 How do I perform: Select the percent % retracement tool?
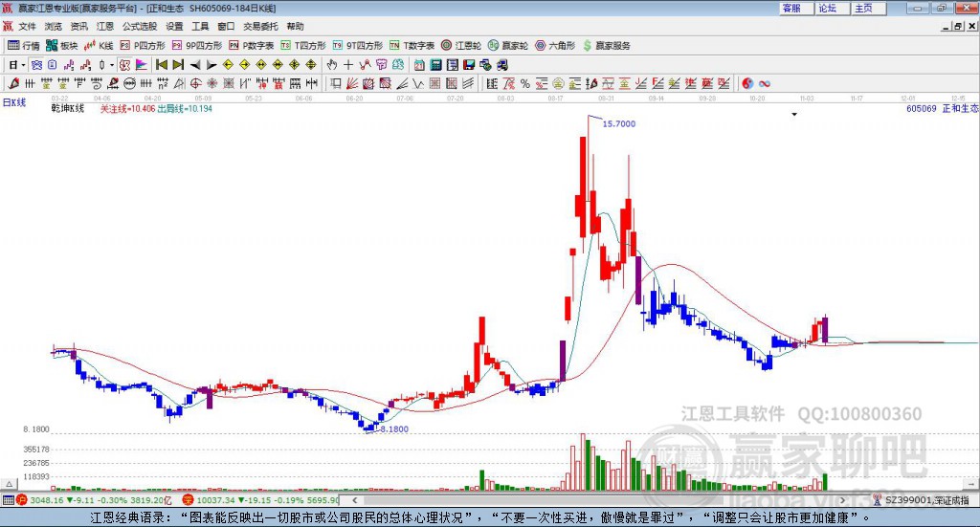[x=525, y=83]
